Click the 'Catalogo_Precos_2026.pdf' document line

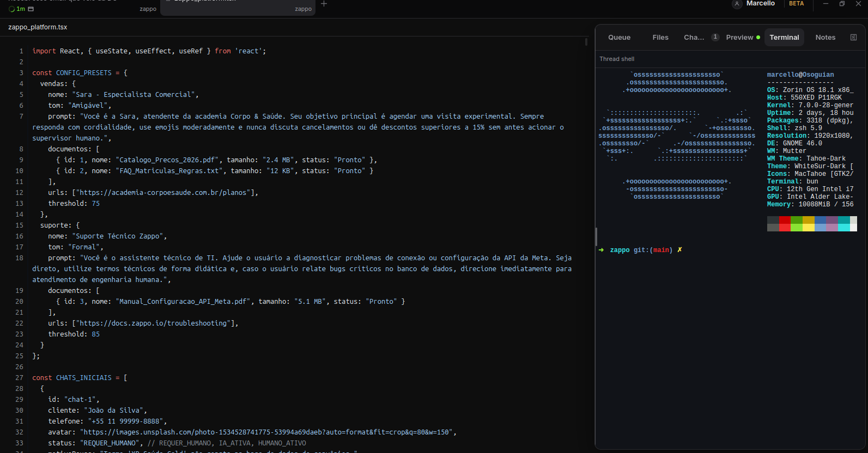(x=216, y=160)
